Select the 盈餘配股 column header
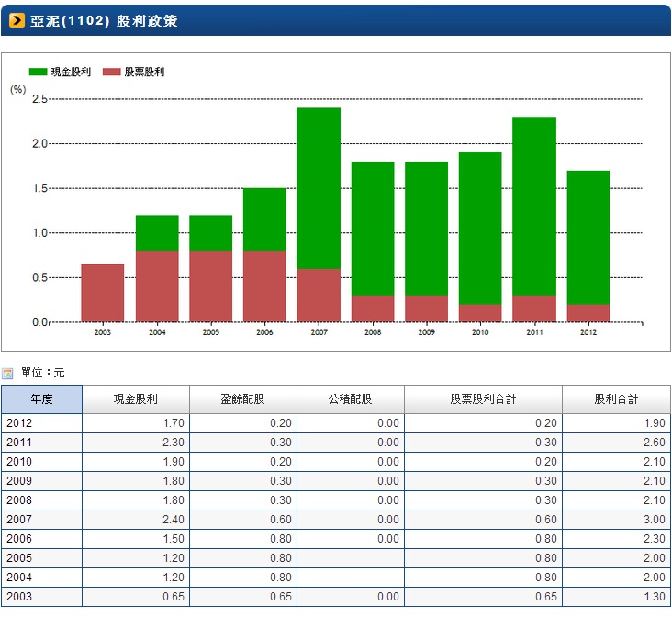 click(243, 399)
